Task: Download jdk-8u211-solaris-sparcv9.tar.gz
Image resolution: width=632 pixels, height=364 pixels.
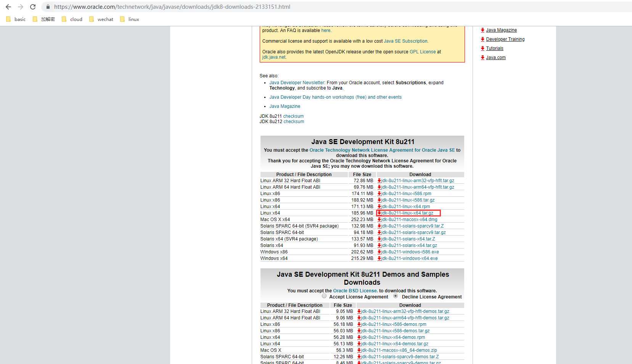Action: tap(414, 233)
